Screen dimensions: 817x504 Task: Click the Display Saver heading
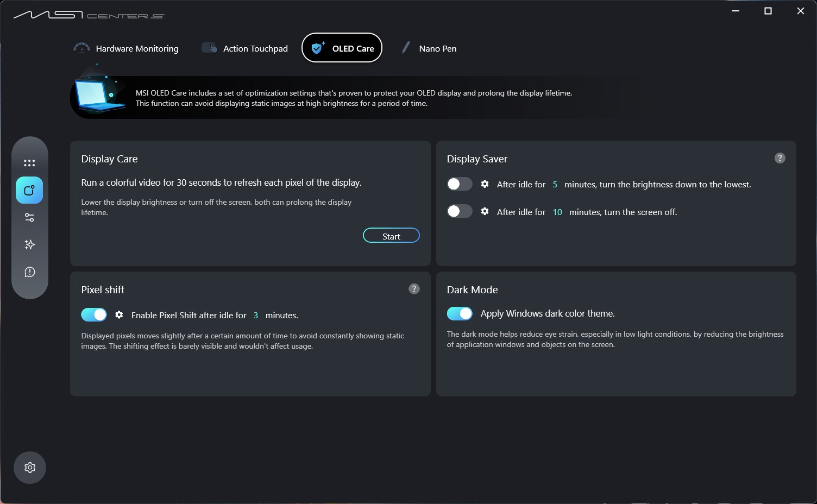pos(477,159)
